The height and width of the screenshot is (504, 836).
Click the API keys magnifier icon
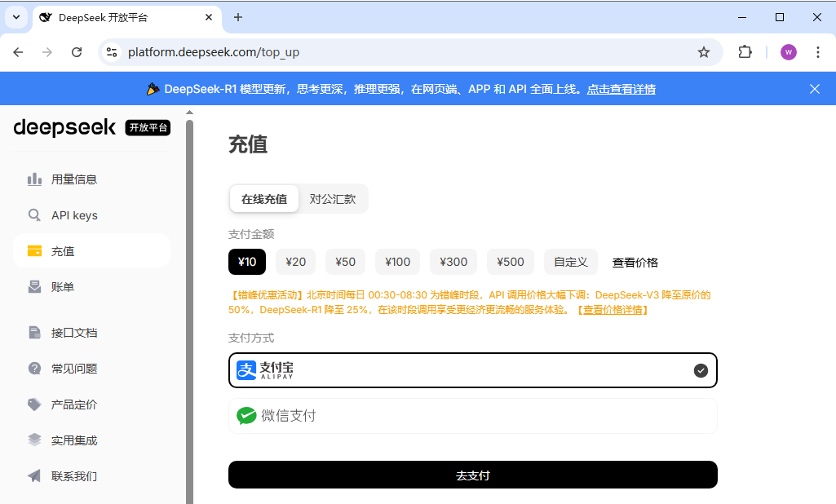click(34, 215)
